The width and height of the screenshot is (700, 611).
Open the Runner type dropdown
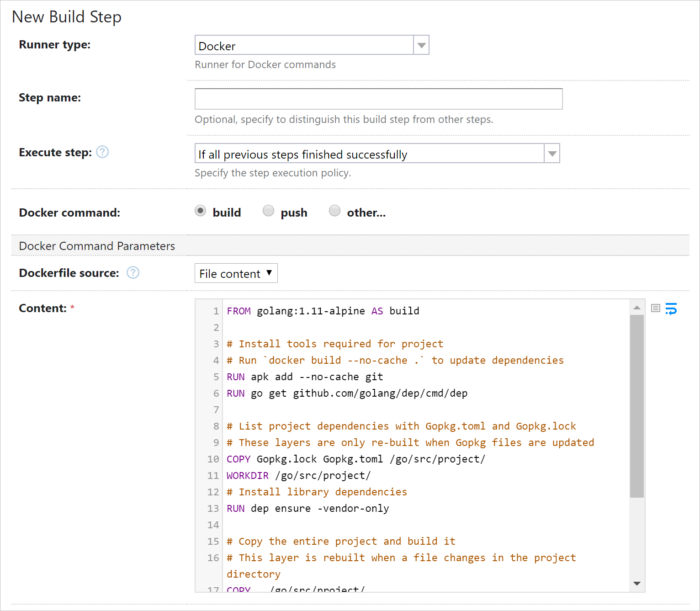(421, 45)
